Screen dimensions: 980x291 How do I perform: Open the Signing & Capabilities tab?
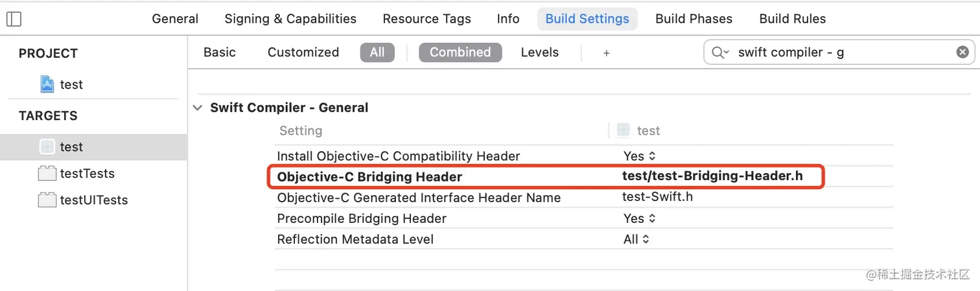(290, 19)
